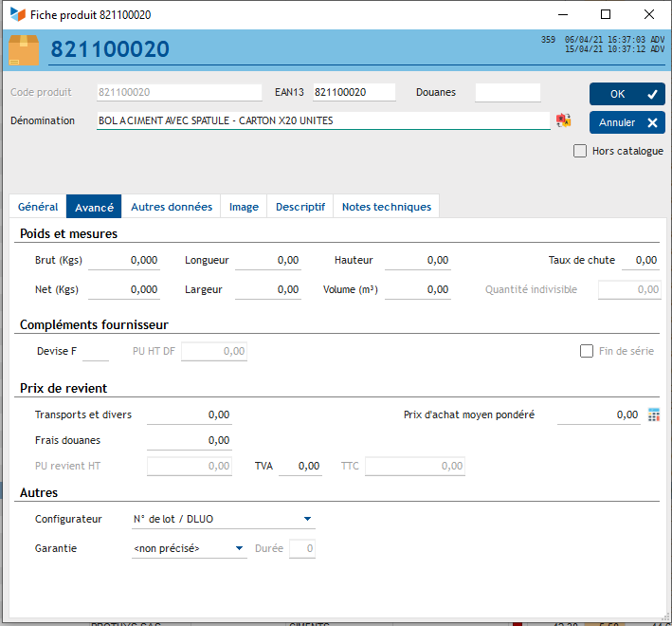Click the icon beside the Dénomination field
The height and width of the screenshot is (626, 672).
564,120
